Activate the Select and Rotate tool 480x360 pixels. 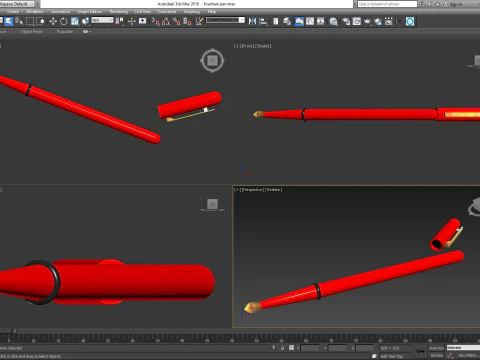(63, 21)
